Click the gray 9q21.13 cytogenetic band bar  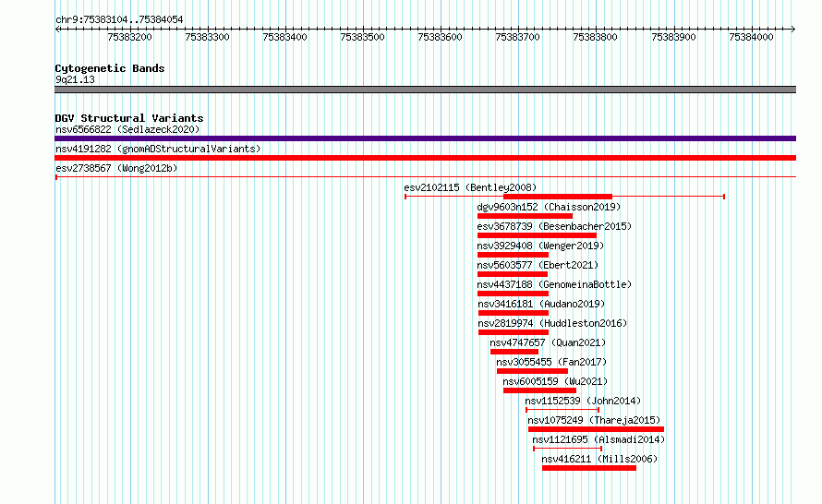[x=425, y=90]
